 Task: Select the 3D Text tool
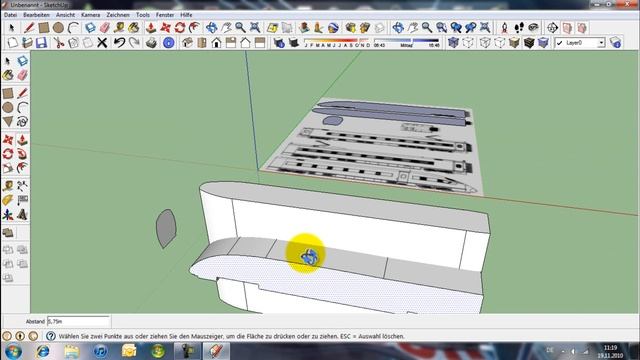tap(22, 214)
